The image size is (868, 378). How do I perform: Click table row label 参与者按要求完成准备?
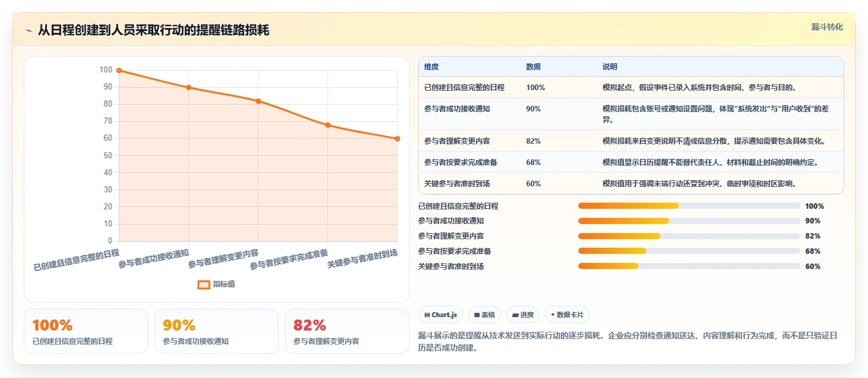coord(461,163)
